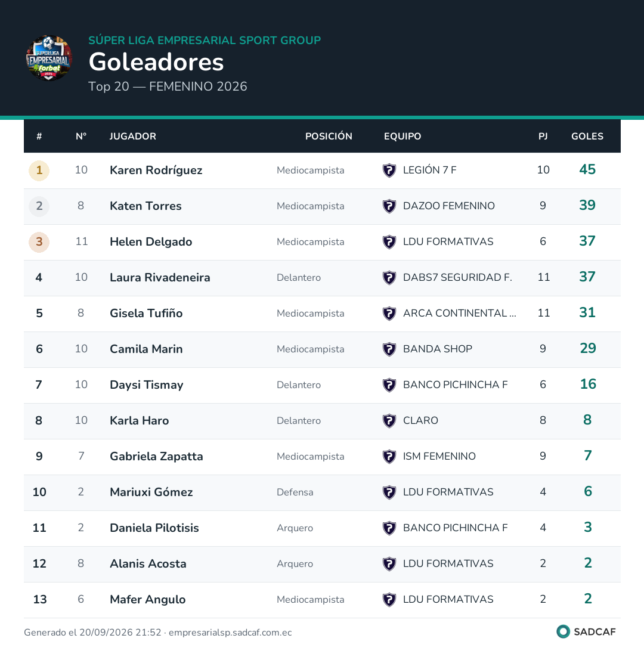Click the DAZOO FEMENINO team shield icon
The height and width of the screenshot is (663, 644).
click(389, 206)
